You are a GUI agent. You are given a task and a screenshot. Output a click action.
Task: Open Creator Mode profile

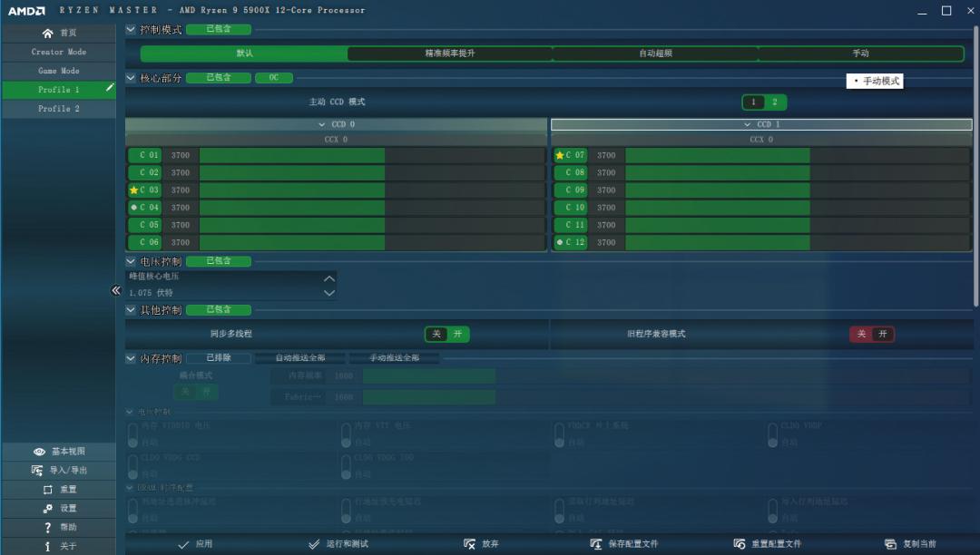(x=59, y=52)
